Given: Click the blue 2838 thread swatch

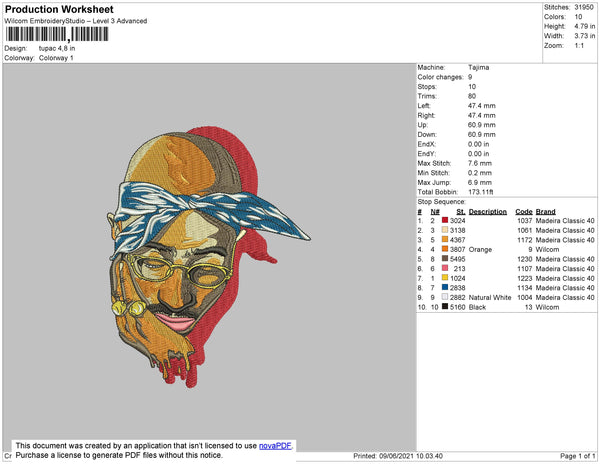Looking at the screenshot, I should [445, 287].
